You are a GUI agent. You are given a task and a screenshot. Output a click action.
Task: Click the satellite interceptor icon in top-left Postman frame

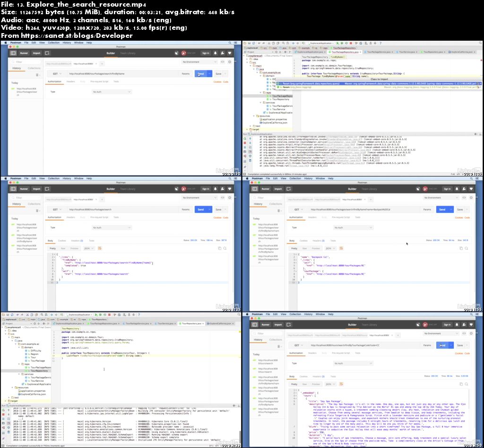click(x=177, y=53)
